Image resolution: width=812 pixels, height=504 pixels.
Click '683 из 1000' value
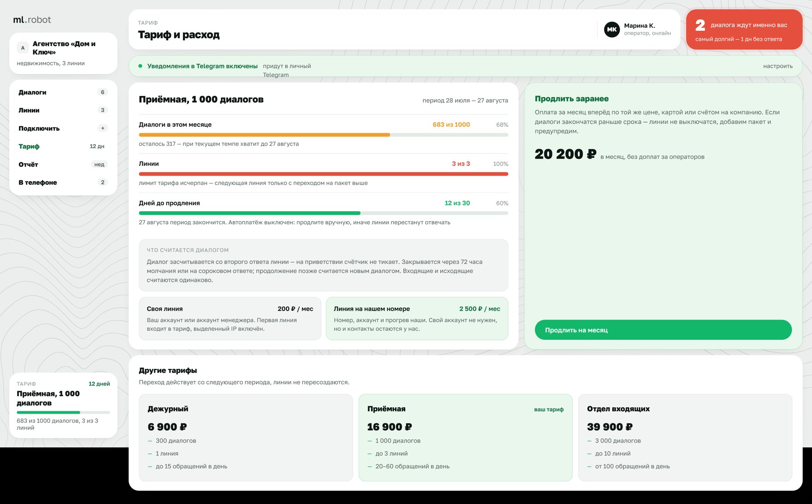(451, 125)
